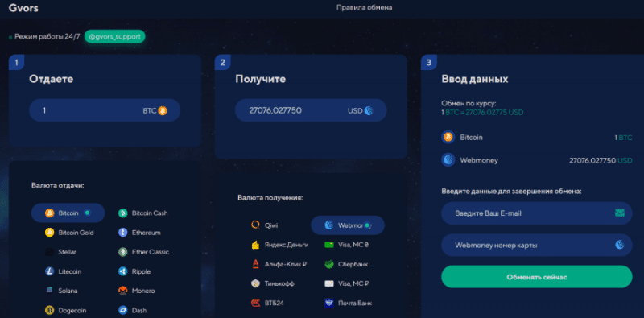The width and height of the screenshot is (644, 318).
Task: Select Litecoin in the give list
Action: [x=63, y=271]
